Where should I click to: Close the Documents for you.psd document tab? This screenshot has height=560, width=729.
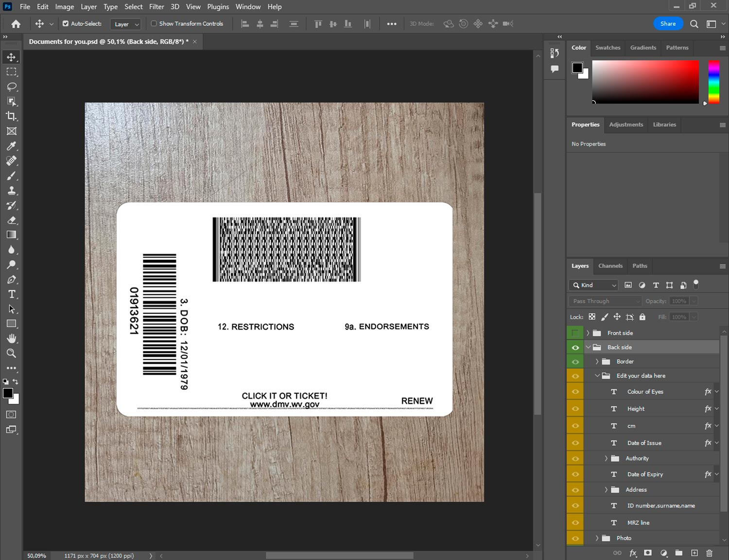click(195, 42)
